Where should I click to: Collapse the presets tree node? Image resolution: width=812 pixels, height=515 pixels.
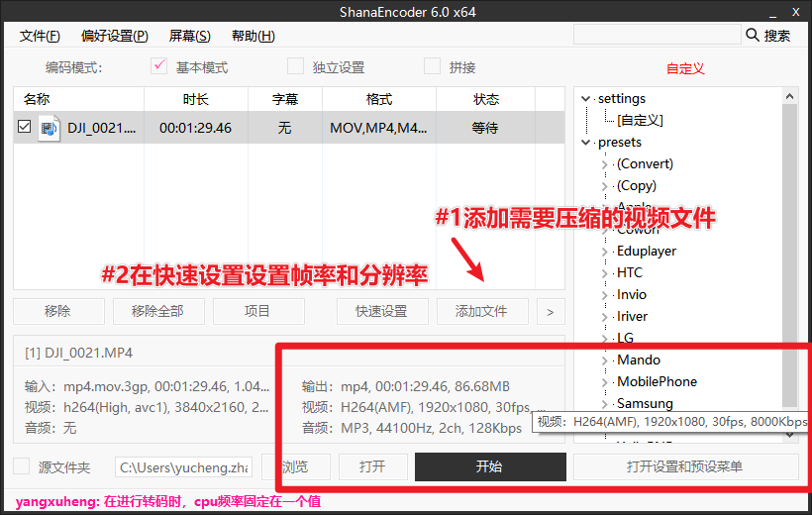click(585, 142)
